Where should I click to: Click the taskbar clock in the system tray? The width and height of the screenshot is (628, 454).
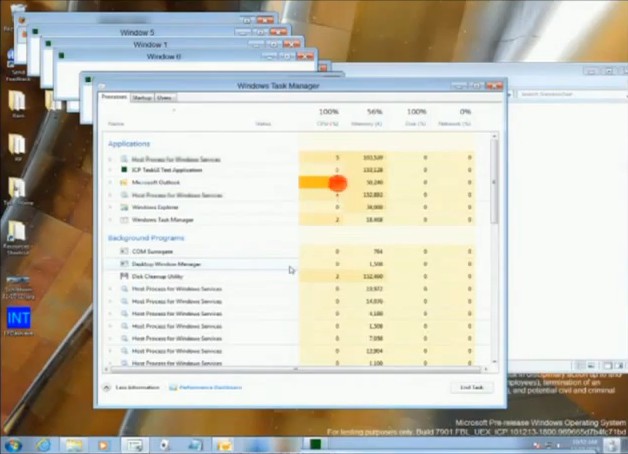[x=585, y=445]
